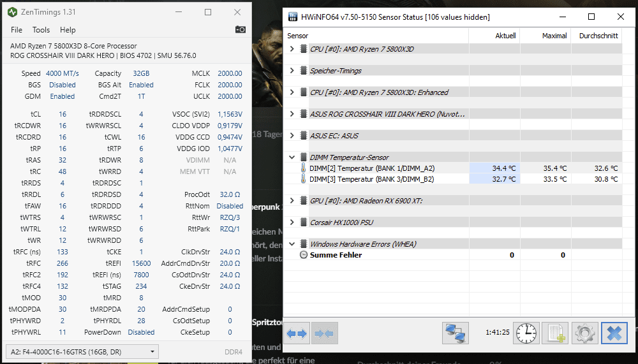
Task: Click the clock reset timer icon
Action: [526, 333]
